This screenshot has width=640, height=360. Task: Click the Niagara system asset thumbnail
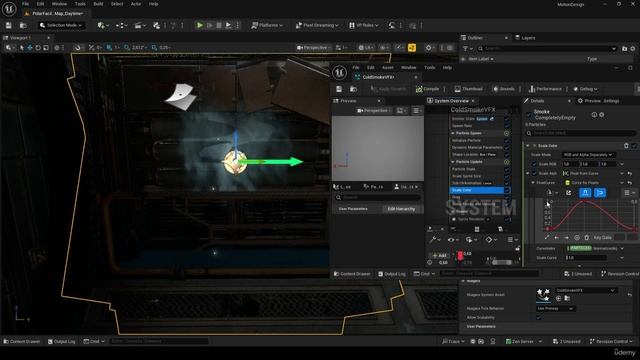click(543, 295)
